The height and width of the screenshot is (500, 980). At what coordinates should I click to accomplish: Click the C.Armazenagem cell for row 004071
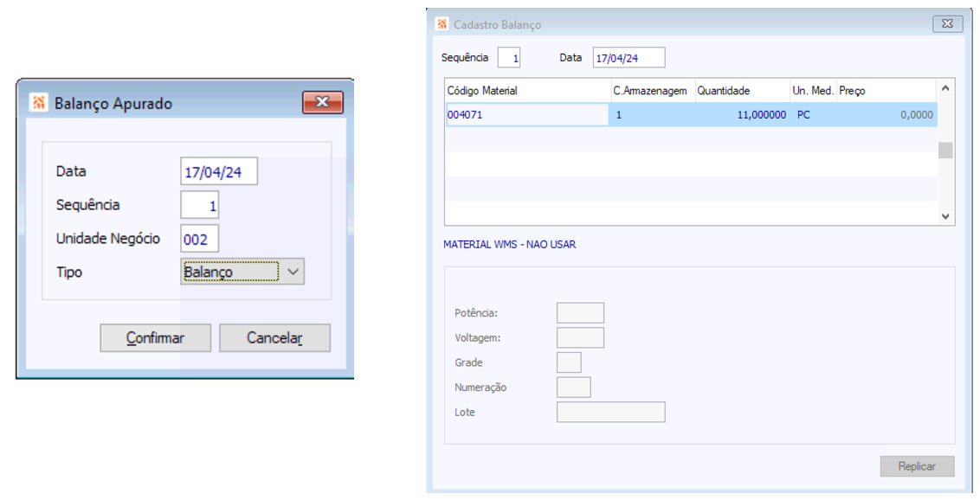(x=653, y=115)
